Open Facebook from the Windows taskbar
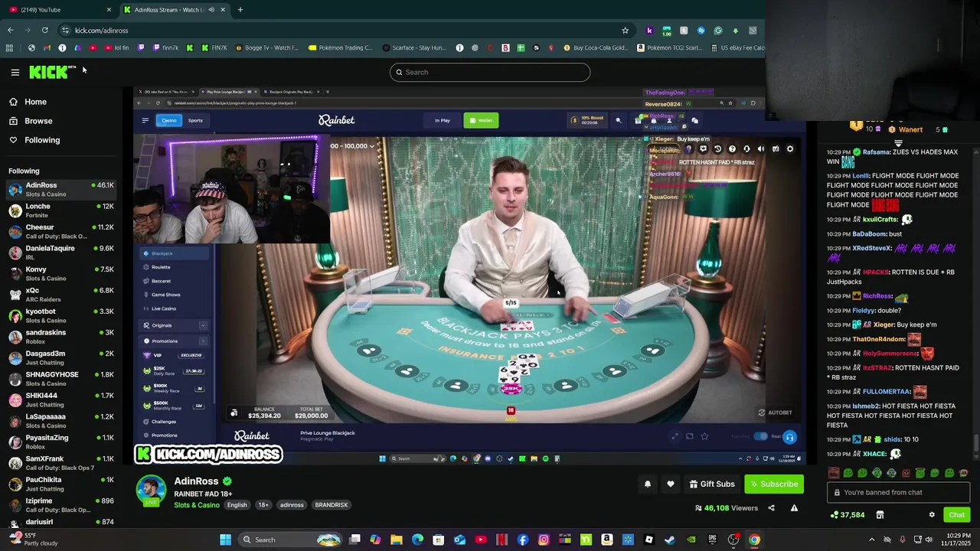This screenshot has width=980, height=551. [523, 540]
